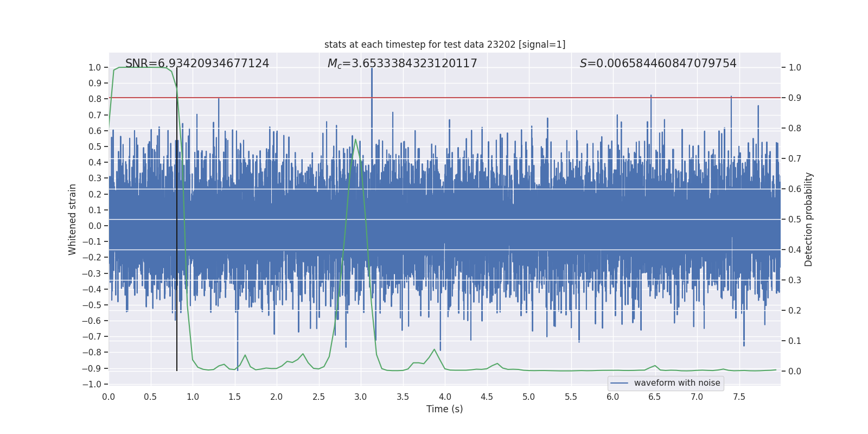Screen dimensions: 868x434
Task: Click the blue line sample in legend
Action: (x=620, y=383)
